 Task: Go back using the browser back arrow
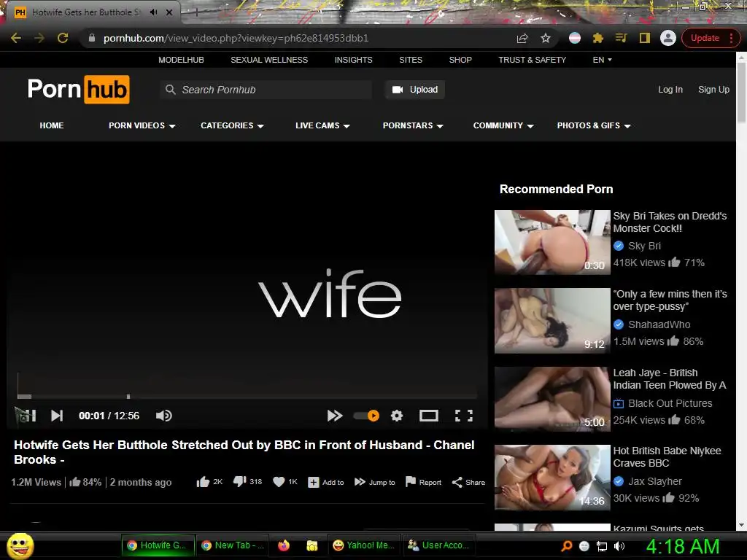coord(16,38)
